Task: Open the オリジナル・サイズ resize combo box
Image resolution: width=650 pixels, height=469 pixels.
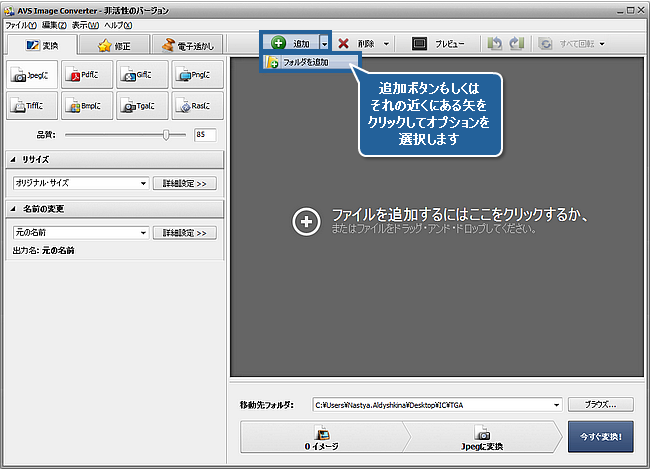Action: pos(81,183)
